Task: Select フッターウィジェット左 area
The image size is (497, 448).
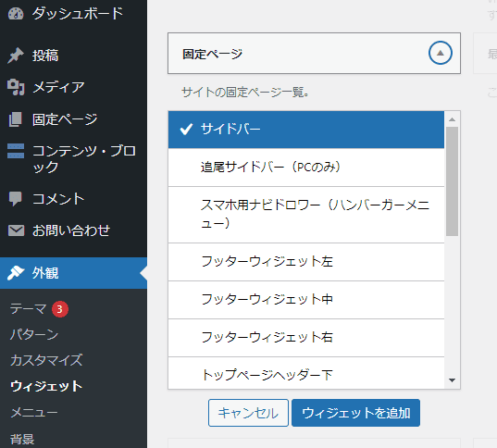Action: pos(306,262)
